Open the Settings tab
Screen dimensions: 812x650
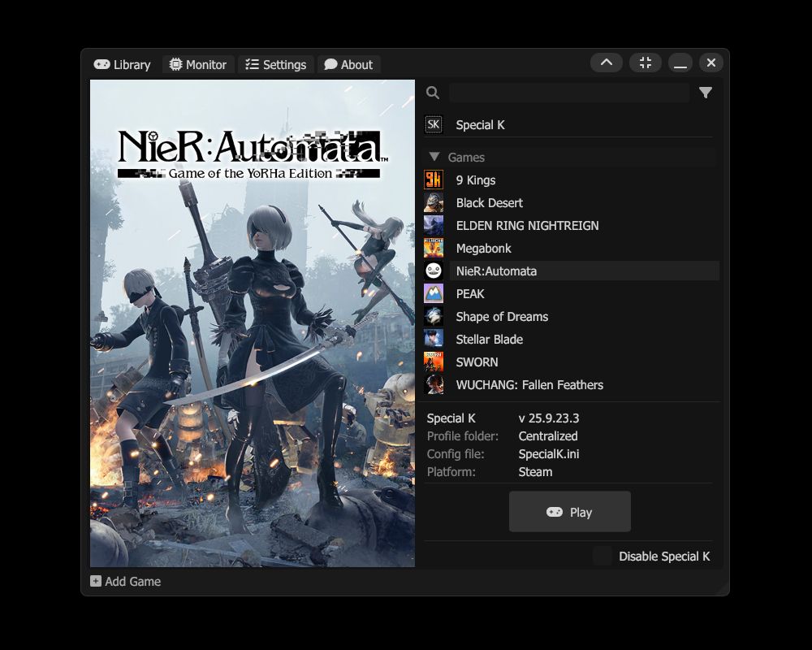click(x=275, y=65)
